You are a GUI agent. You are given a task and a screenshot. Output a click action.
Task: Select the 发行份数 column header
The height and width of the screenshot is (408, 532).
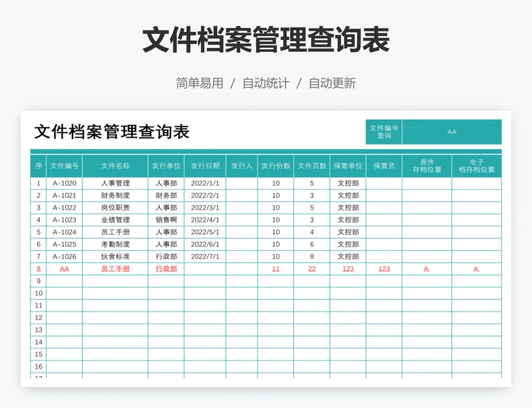point(275,166)
